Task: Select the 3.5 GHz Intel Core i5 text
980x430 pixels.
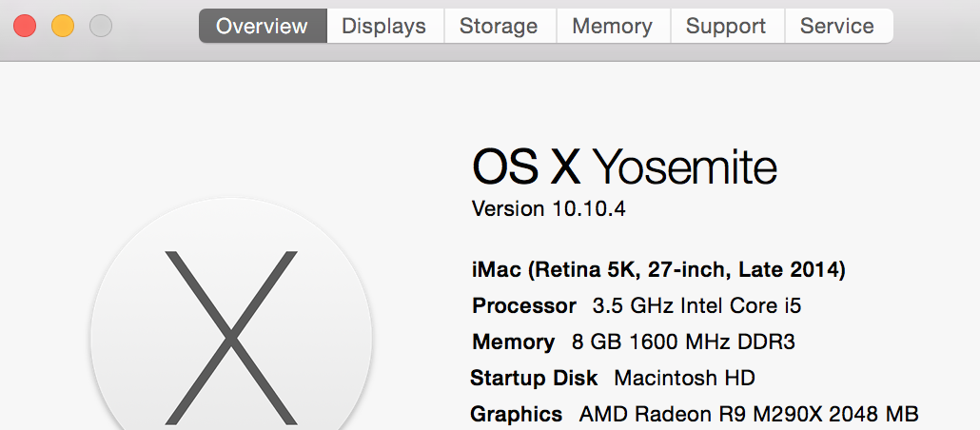Action: coord(690,306)
